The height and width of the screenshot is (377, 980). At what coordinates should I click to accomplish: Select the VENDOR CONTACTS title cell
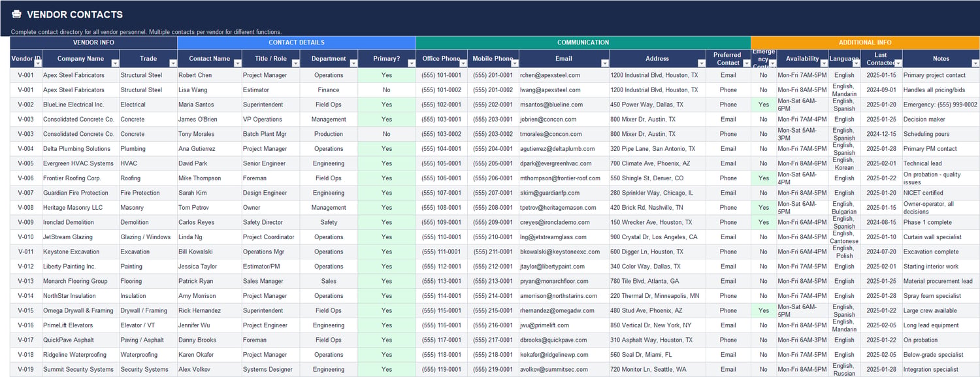tap(74, 14)
